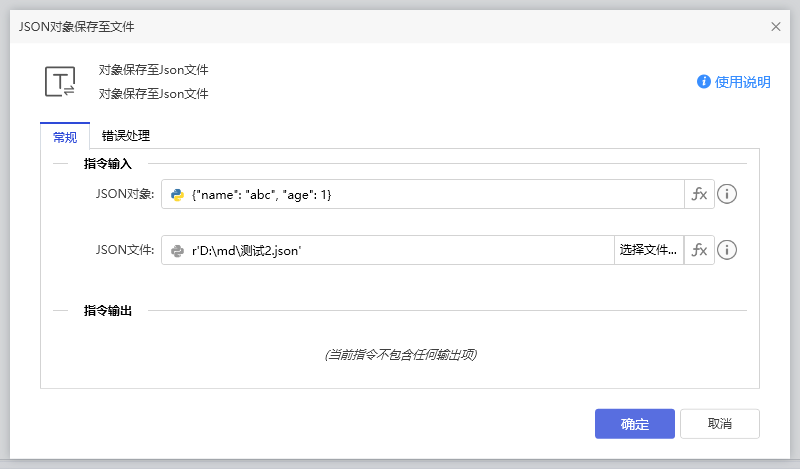This screenshot has height=469, width=800.
Task: Click the 当前指令不包含任何输出项 placeholder text
Action: (400, 355)
